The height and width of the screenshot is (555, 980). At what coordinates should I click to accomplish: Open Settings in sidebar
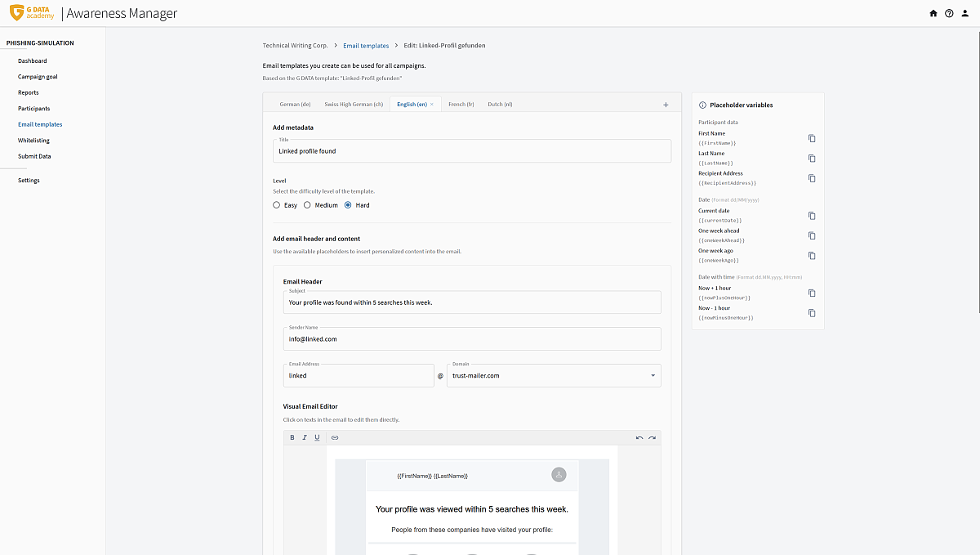pos(29,180)
